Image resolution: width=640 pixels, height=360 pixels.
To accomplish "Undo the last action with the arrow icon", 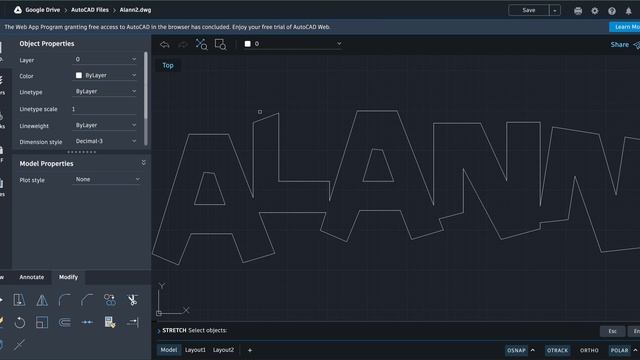I will (x=164, y=44).
